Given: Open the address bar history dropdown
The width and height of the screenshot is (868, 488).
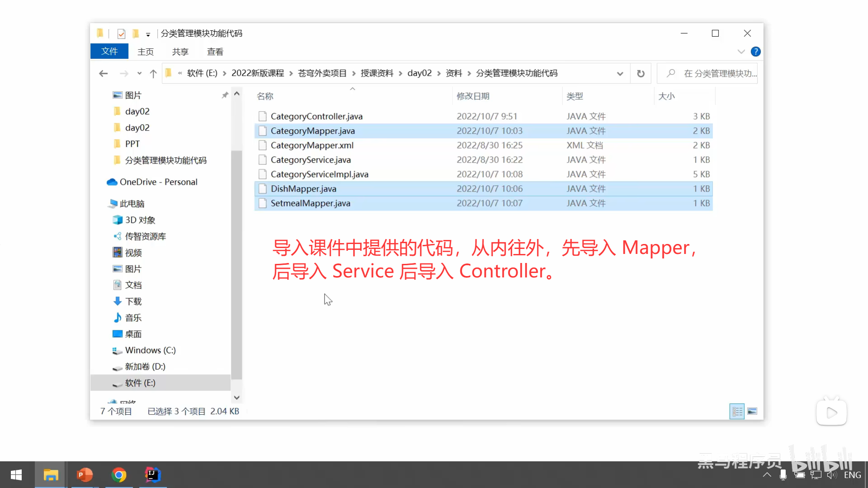Looking at the screenshot, I should point(620,73).
